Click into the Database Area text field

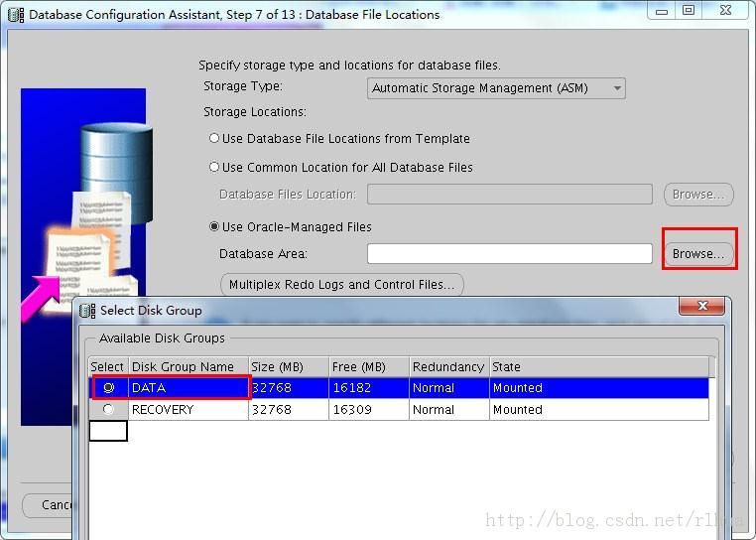pos(509,254)
